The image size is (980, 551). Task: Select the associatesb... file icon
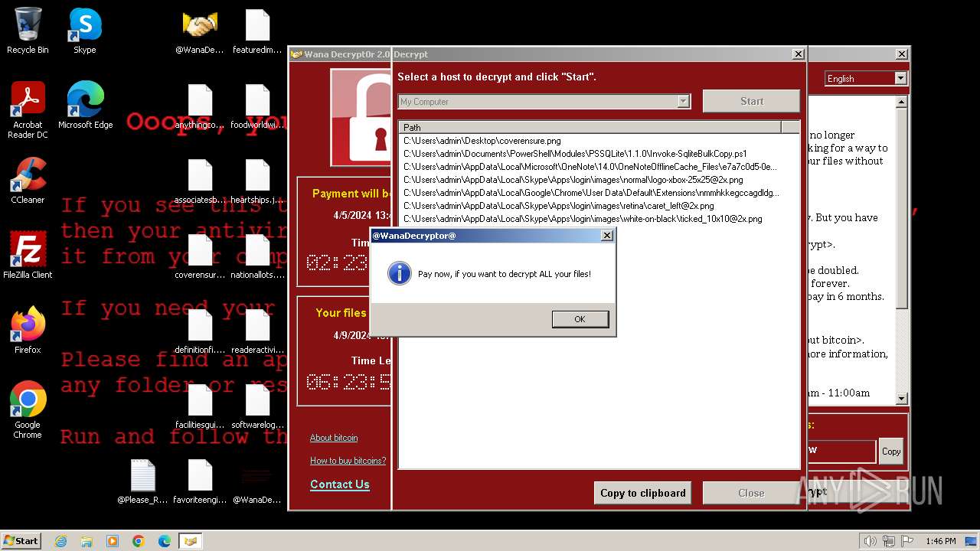pos(200,181)
